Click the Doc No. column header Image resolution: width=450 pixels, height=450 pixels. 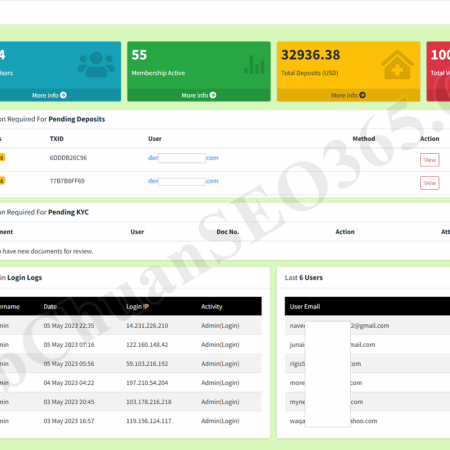228,232
